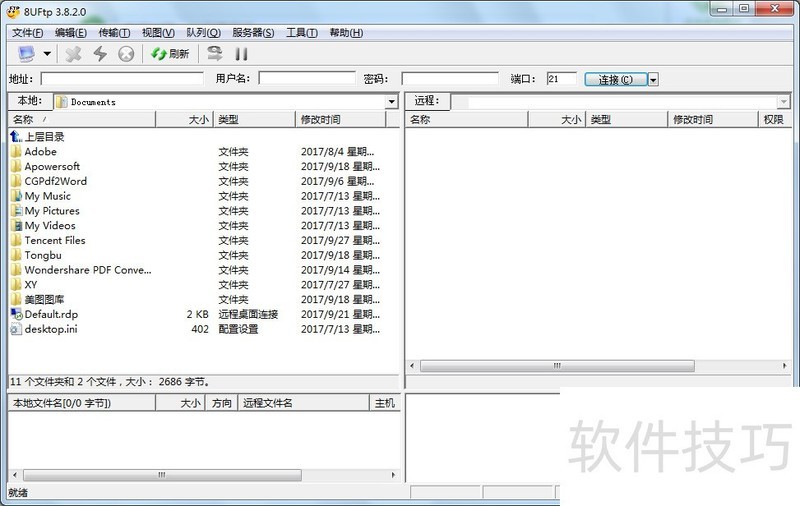800x506 pixels.
Task: Click the queue 远程文件名 column header
Action: point(303,403)
